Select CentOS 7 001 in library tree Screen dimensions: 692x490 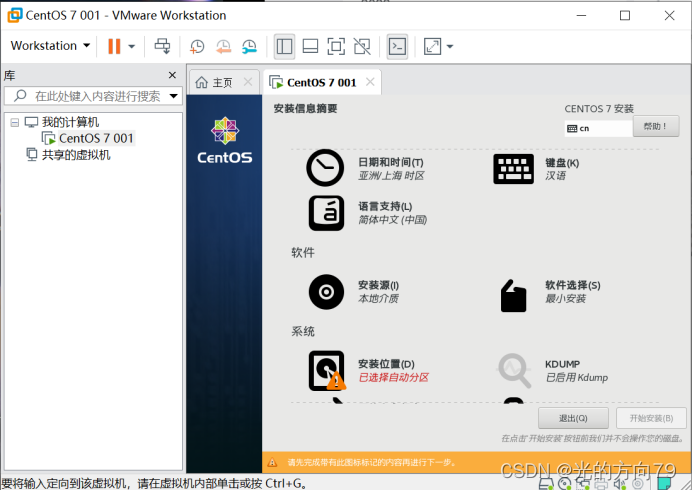tap(96, 138)
